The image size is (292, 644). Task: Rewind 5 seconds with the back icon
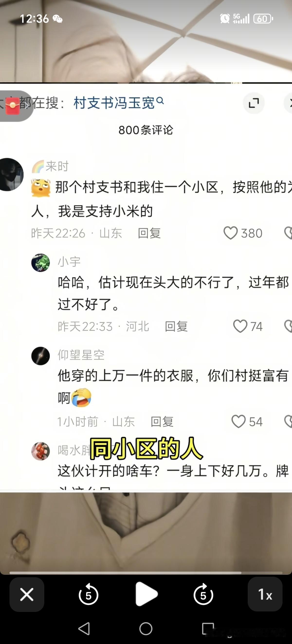point(88,594)
